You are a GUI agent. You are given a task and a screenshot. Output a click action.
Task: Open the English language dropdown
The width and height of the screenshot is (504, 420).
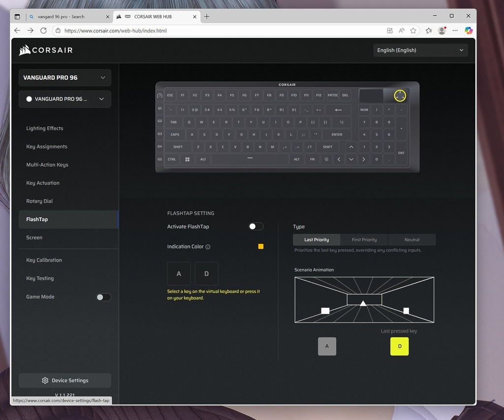click(x=420, y=50)
